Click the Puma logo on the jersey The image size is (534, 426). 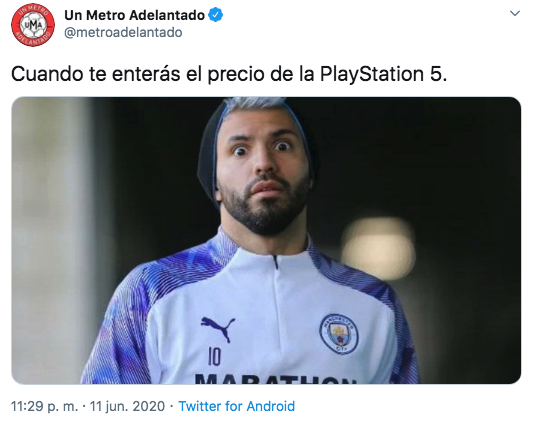pyautogui.click(x=218, y=328)
